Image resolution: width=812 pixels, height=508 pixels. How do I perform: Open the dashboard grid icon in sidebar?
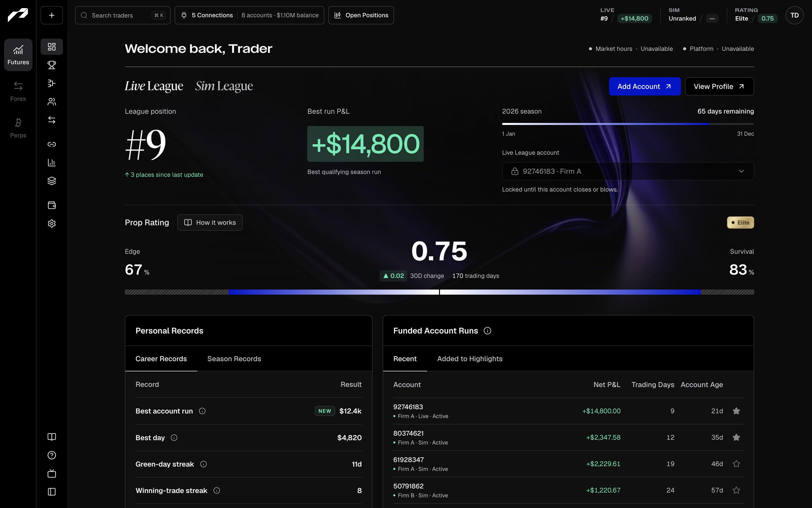click(52, 47)
